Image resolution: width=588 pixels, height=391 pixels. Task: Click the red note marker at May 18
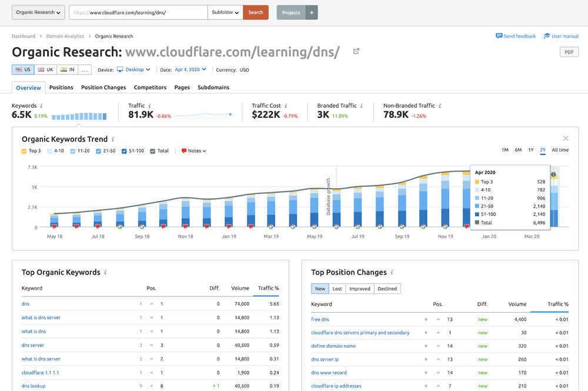tap(54, 226)
